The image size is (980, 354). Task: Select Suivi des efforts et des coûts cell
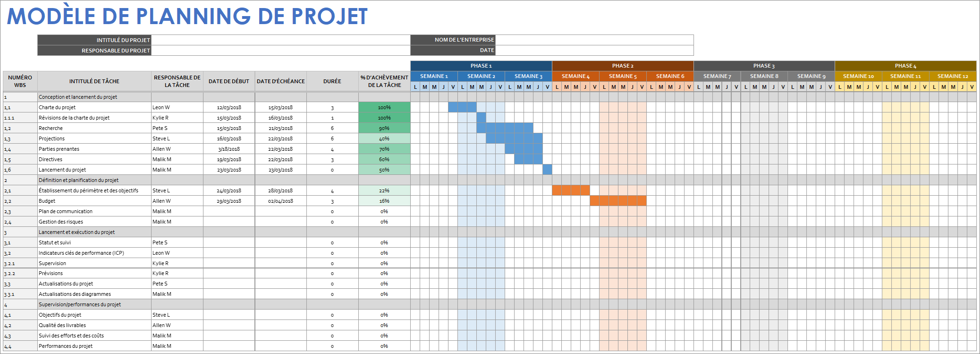pos(94,336)
